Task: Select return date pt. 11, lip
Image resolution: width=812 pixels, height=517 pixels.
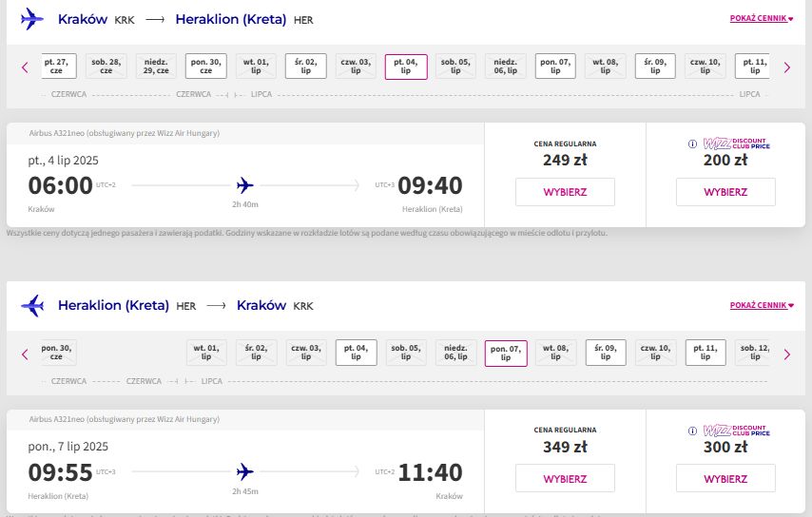Action: point(706,353)
